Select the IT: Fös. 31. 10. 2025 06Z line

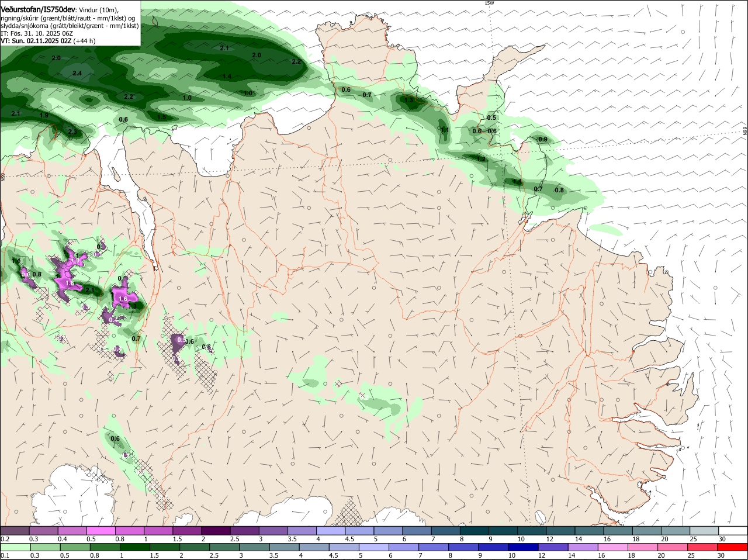click(37, 33)
